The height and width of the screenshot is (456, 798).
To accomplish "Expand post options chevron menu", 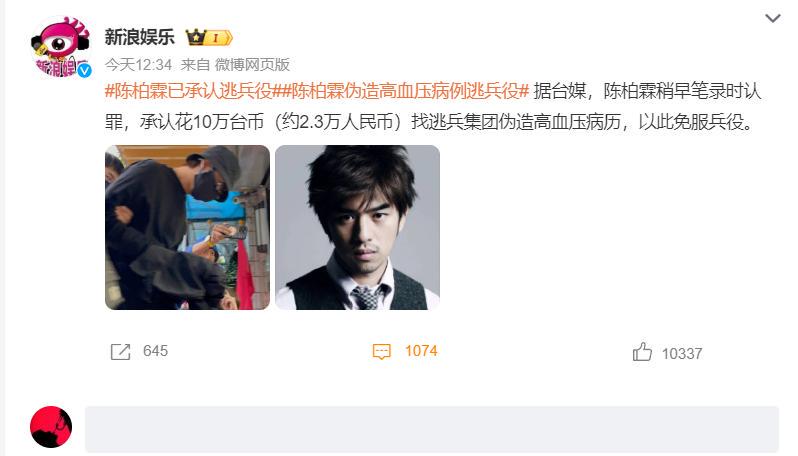I will [773, 19].
